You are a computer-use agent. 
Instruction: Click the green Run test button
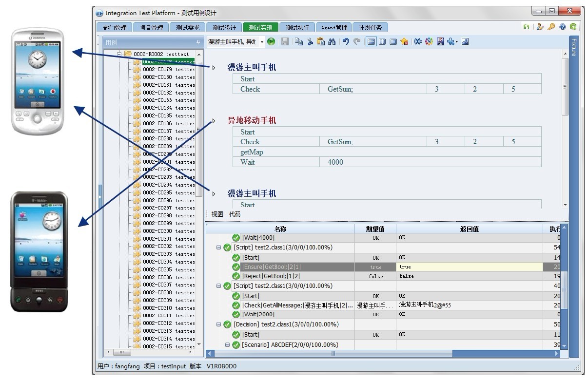pos(271,42)
